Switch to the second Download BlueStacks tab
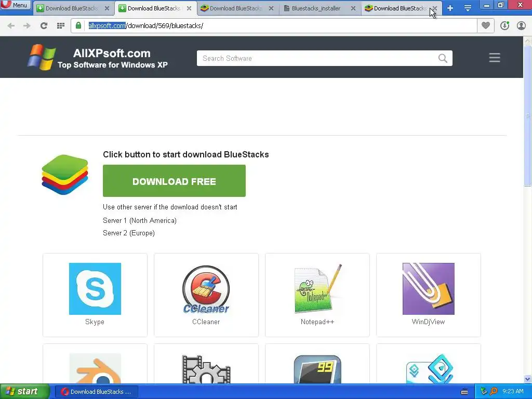Screen dimensions: 532x399 click(154, 8)
